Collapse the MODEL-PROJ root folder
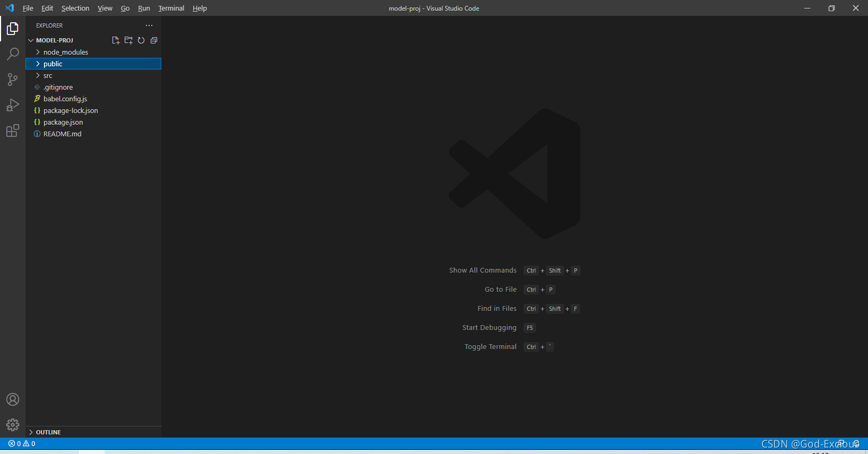The image size is (868, 454). pos(93,40)
